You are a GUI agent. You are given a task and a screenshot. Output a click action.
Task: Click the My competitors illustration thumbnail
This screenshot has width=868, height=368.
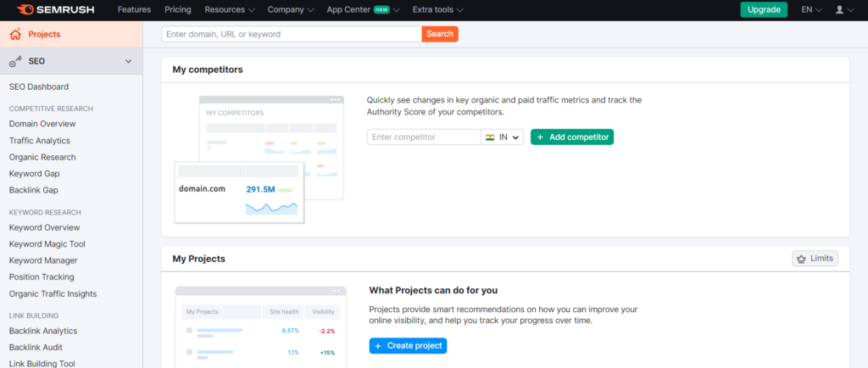tap(259, 160)
